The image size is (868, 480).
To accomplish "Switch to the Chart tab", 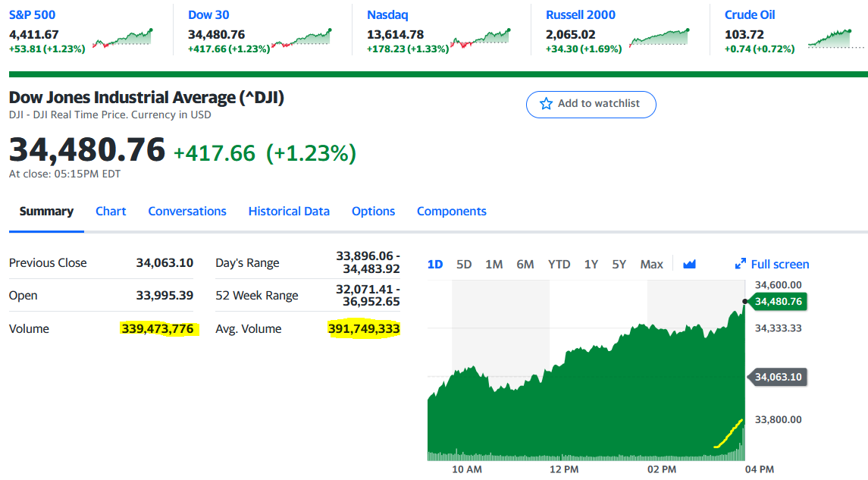I will click(x=111, y=212).
